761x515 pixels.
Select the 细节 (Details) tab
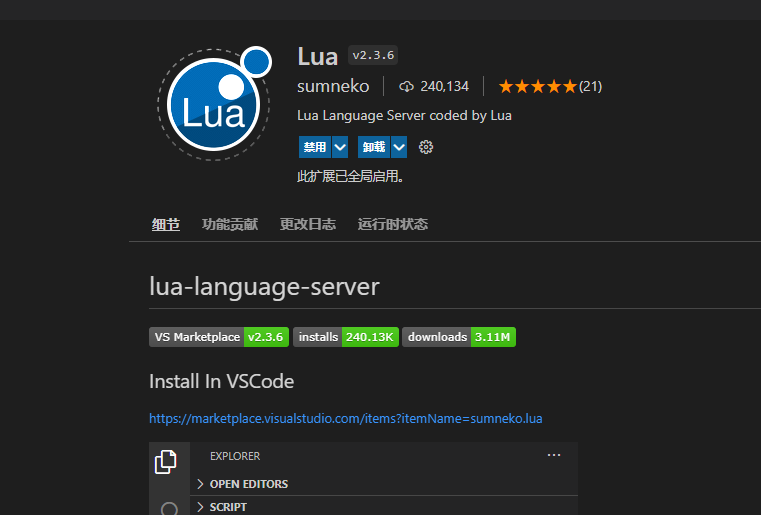point(165,224)
